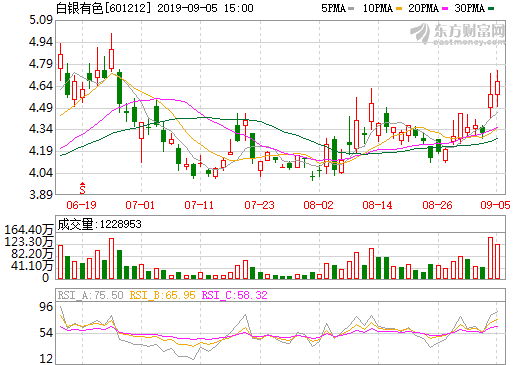The width and height of the screenshot is (520, 365).
Task: Click the 2019-09-05 15:00 timestamp
Action: point(205,8)
